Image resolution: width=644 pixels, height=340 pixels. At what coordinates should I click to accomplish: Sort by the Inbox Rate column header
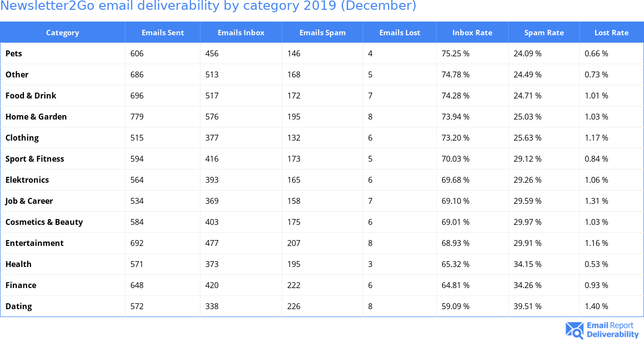(472, 33)
